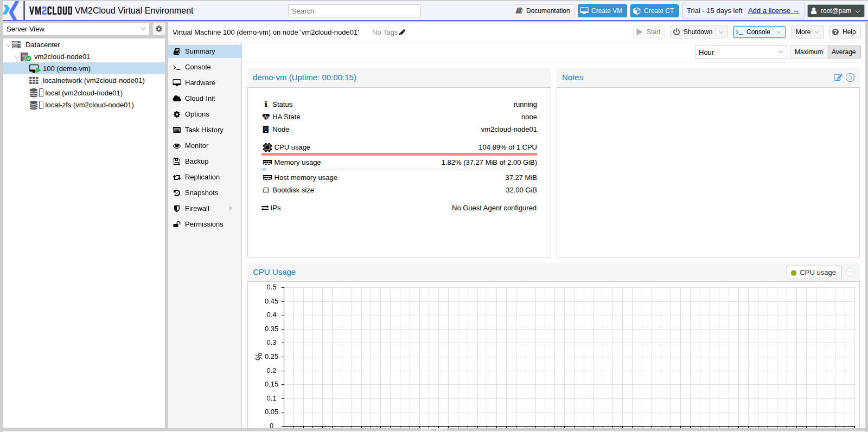Switch graph mode to Maximum
This screenshot has height=432, width=868.
point(808,52)
